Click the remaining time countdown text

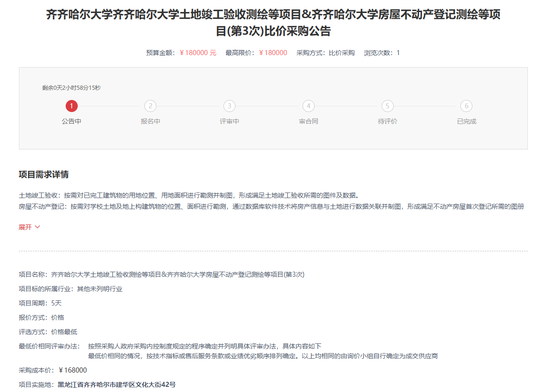point(71,87)
